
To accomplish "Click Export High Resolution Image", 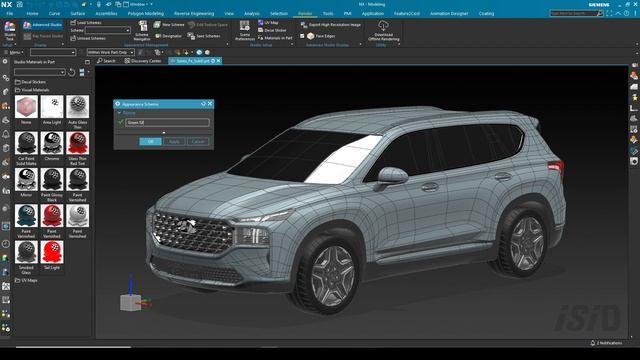I will tap(331, 24).
